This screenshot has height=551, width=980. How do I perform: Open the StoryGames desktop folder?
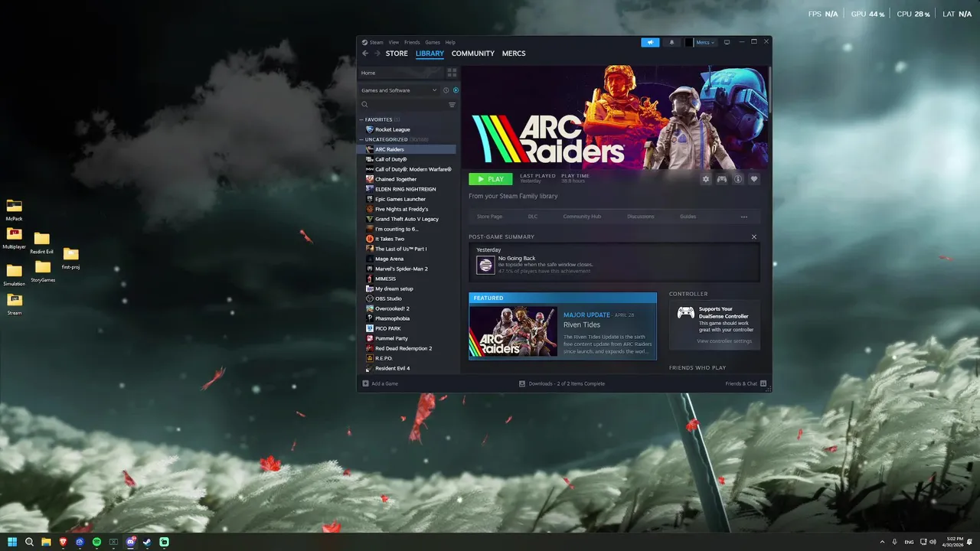click(x=43, y=271)
